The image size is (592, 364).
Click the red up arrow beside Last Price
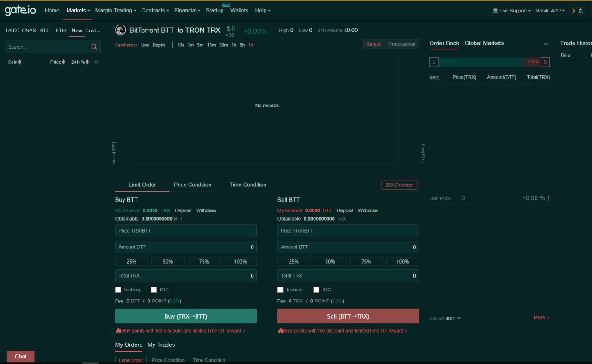click(x=549, y=198)
